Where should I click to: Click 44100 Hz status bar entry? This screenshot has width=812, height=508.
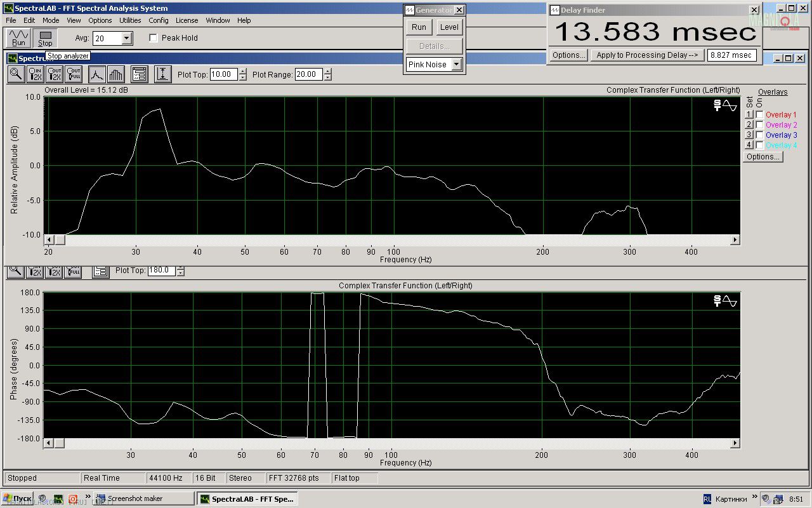(x=167, y=478)
